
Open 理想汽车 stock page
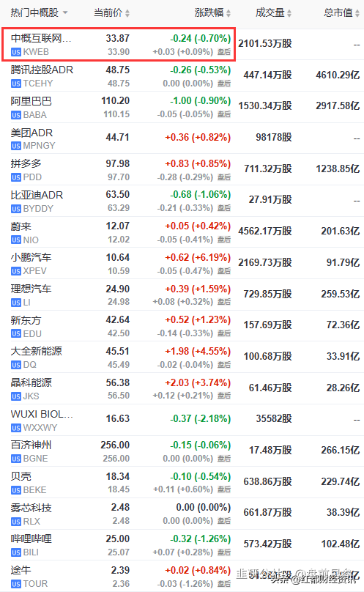[x=31, y=289]
